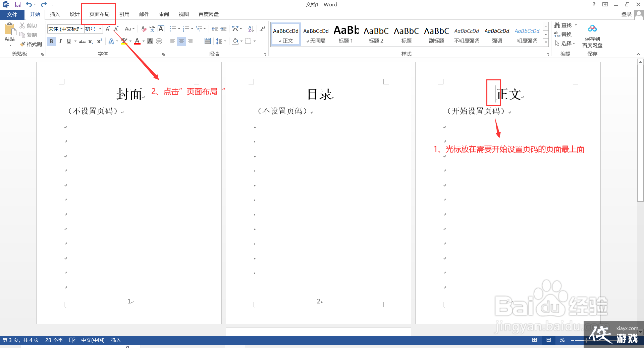Expand the Change Case Aa menu
This screenshot has height=348, width=644.
click(x=129, y=29)
